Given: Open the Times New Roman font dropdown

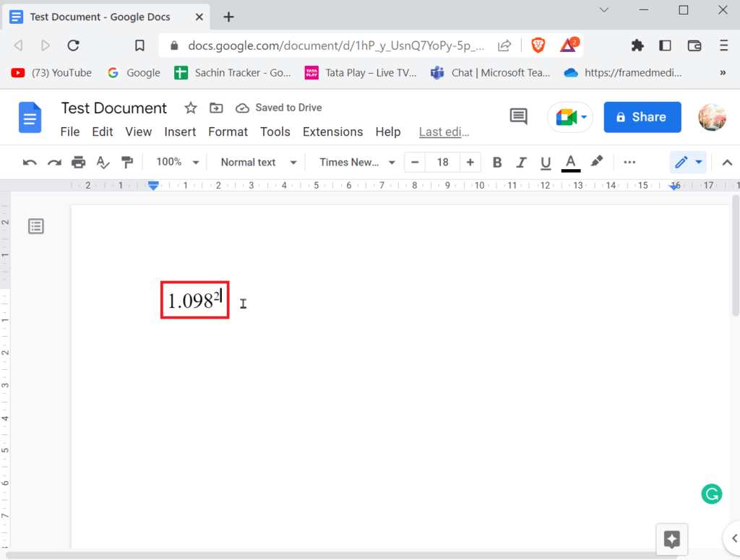Looking at the screenshot, I should 357,163.
